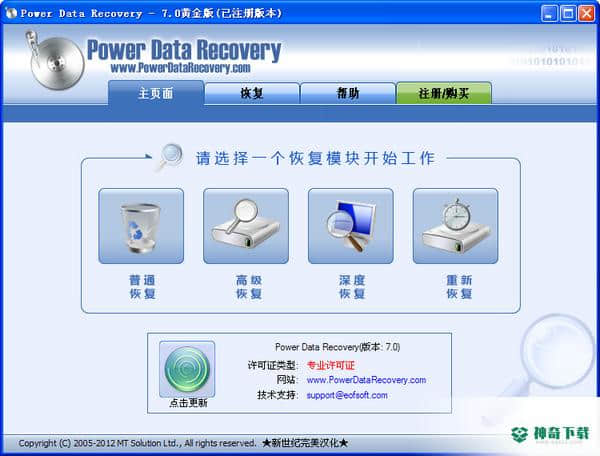This screenshot has height=456, width=600.
Task: Click the 重新恢复 label text
Action: 459,287
